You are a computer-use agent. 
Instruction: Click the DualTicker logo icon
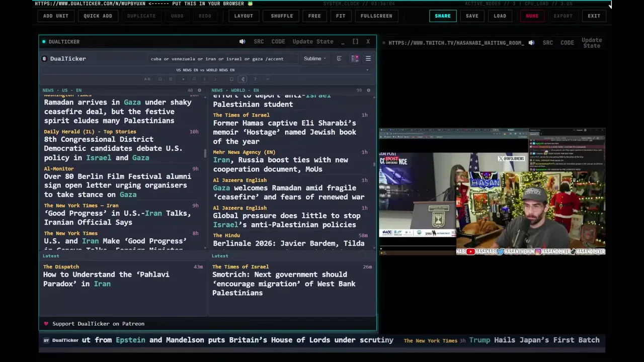(44, 59)
